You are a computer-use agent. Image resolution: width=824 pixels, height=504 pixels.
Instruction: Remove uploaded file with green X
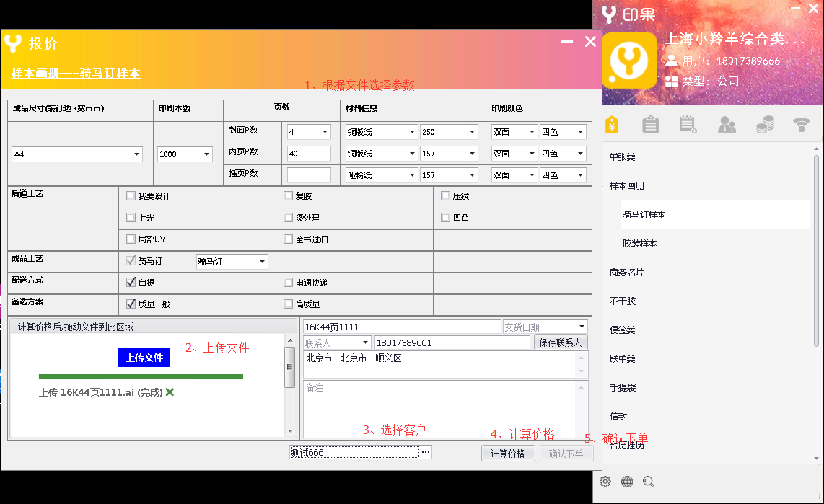click(170, 392)
